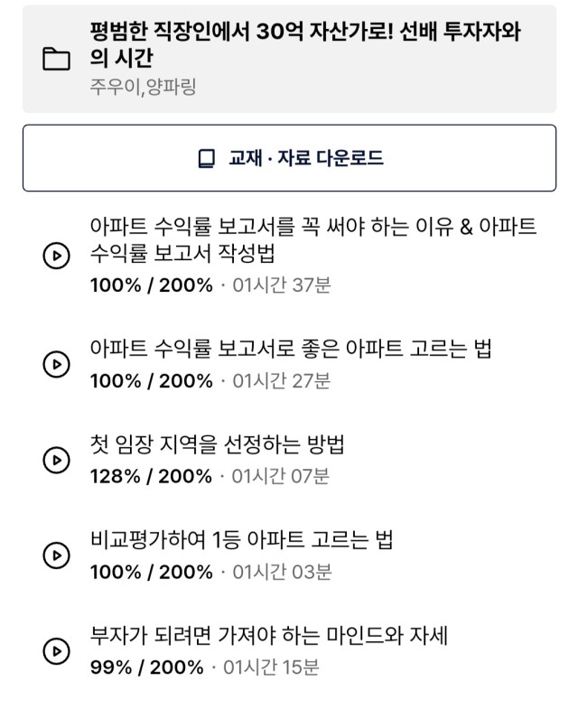578x728 pixels.
Task: Open the title 부자가 되려면 가져야 하는 마인드와 자세
Action: (269, 636)
